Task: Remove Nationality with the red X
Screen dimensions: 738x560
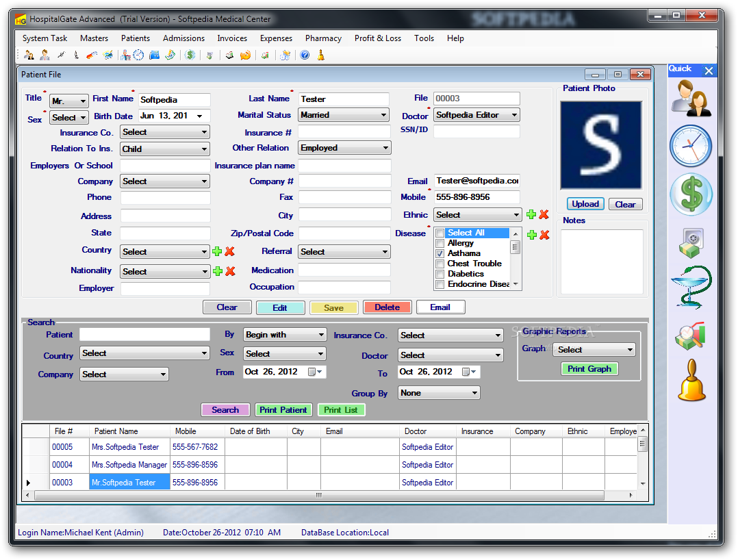Action: (230, 271)
